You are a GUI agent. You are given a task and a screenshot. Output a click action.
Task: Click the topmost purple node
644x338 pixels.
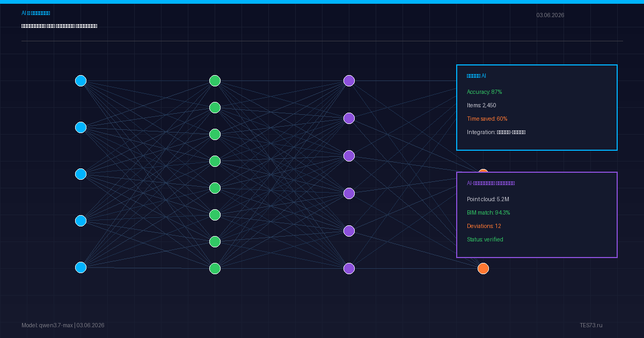349,80
